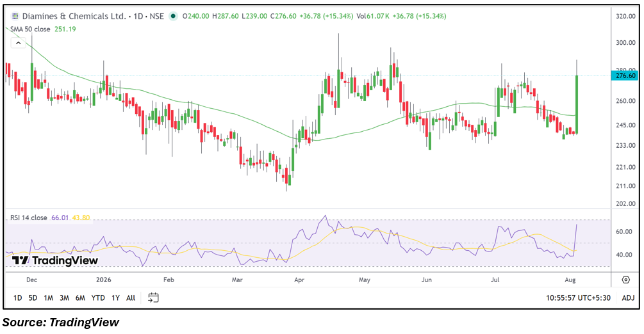The height and width of the screenshot is (334, 644).
Task: Open timezone menu showing UTC+5:30
Action: click(x=578, y=298)
